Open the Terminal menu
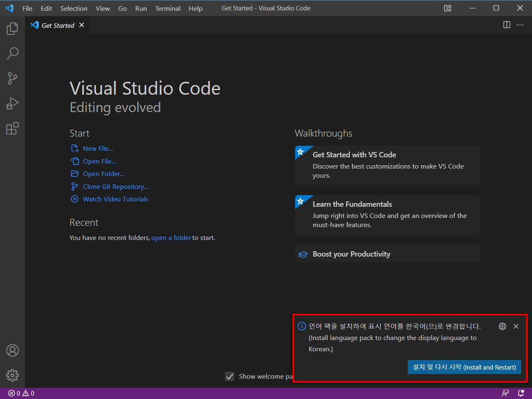The image size is (532, 399). [x=168, y=8]
